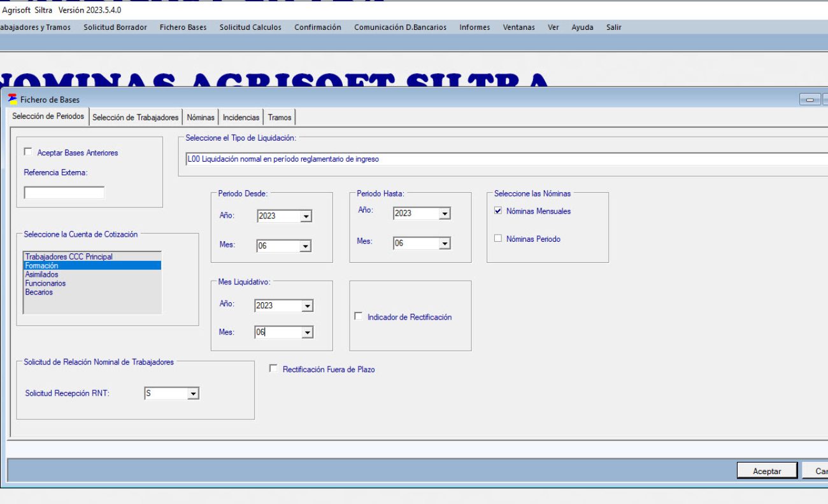Select Trabajadores CCC Principal account
Image resolution: width=828 pixels, height=504 pixels.
pos(92,256)
